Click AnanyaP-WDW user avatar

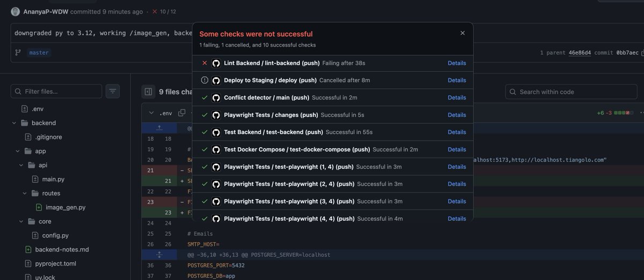[16, 12]
